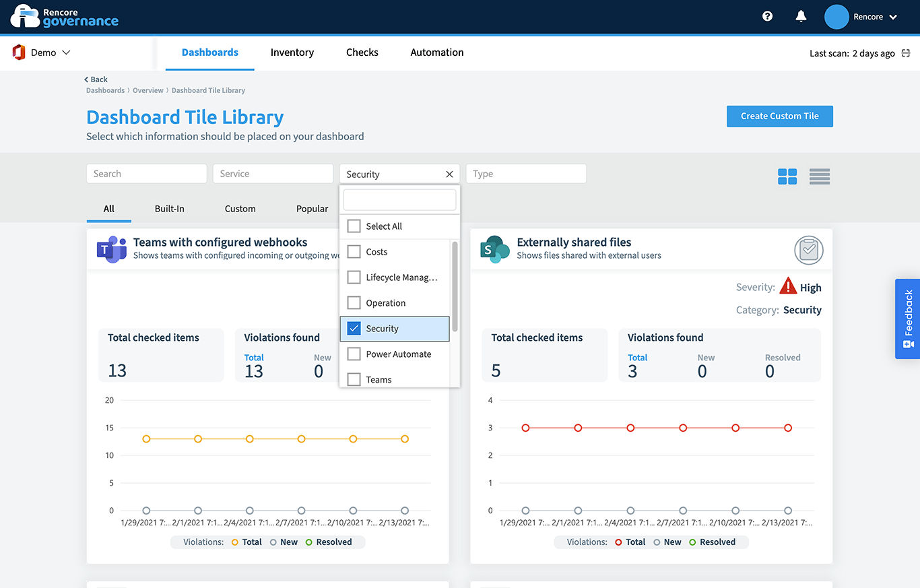Image resolution: width=920 pixels, height=588 pixels.
Task: Check the Operation checkbox
Action: [x=354, y=303]
